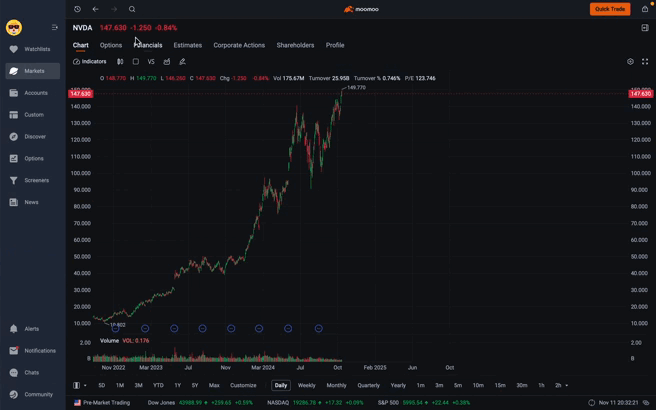The height and width of the screenshot is (410, 656).
Task: Switch to the Options tab
Action: point(111,45)
